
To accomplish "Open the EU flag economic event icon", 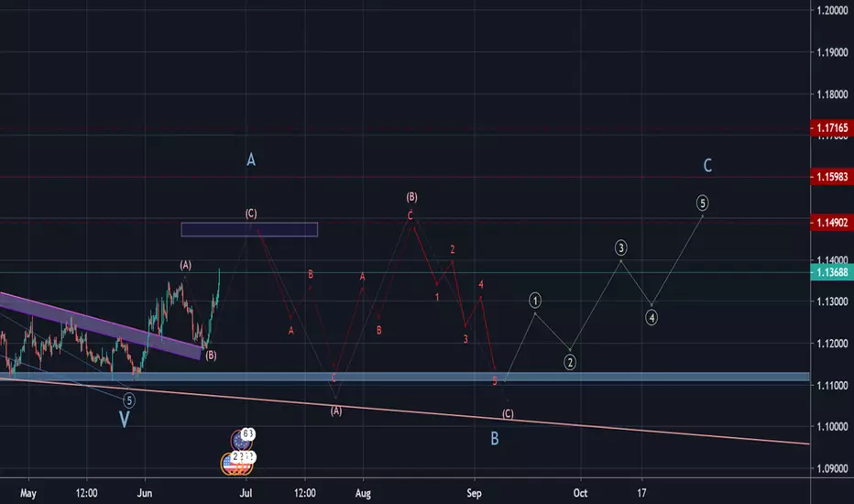I will coord(241,440).
